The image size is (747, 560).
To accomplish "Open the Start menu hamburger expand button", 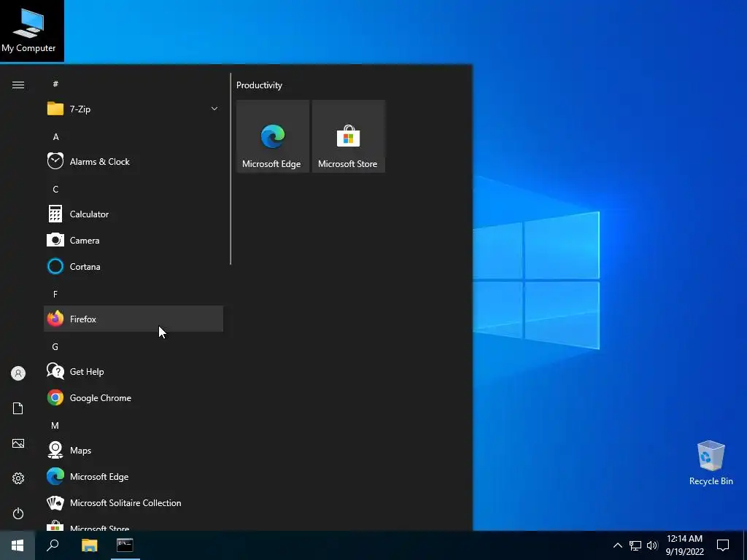I will pos(18,85).
